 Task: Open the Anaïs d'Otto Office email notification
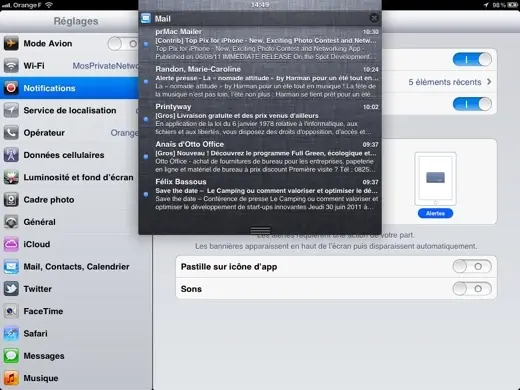pyautogui.click(x=260, y=157)
